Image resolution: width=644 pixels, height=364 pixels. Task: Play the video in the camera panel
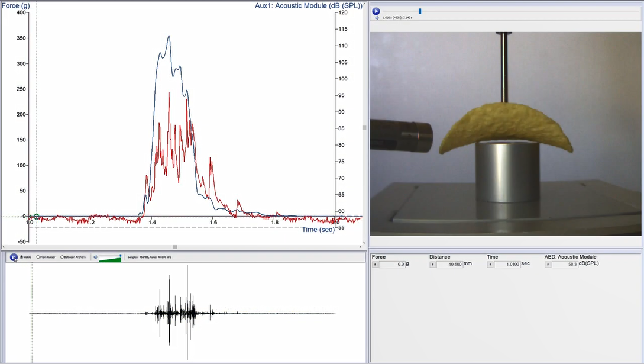(x=376, y=11)
